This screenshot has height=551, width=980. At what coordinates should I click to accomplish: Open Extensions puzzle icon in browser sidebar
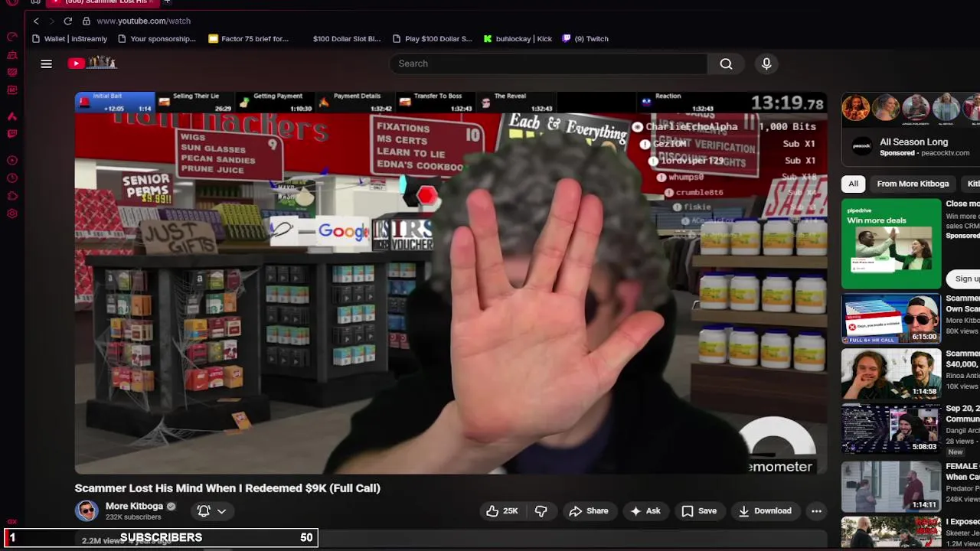(12, 196)
